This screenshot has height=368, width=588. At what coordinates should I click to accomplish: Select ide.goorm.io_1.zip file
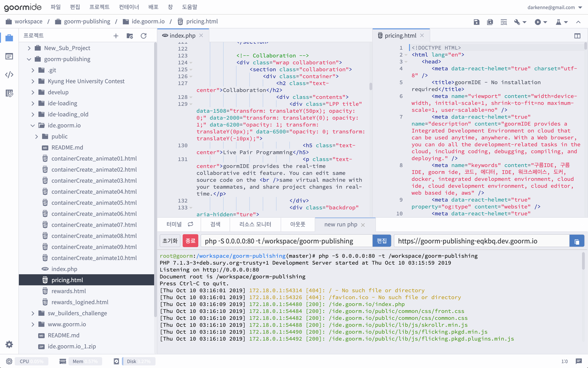coord(72,346)
